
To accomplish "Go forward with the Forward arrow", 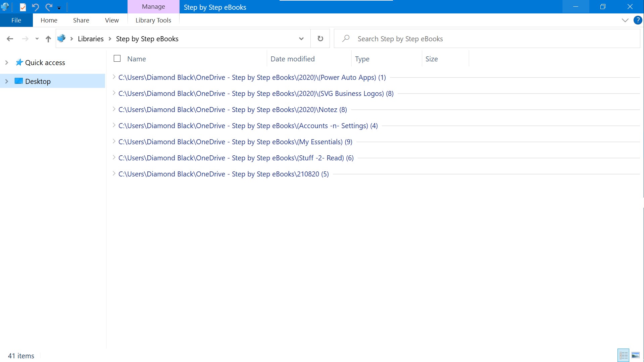I will [25, 39].
